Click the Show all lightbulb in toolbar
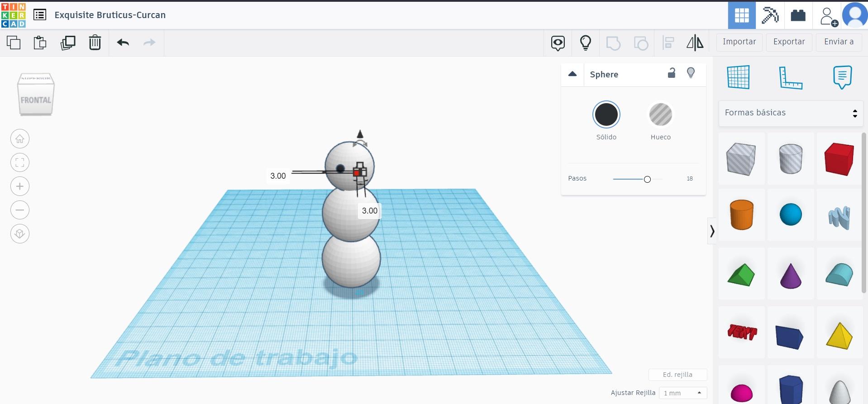Screen dimensions: 868x404 (586, 43)
